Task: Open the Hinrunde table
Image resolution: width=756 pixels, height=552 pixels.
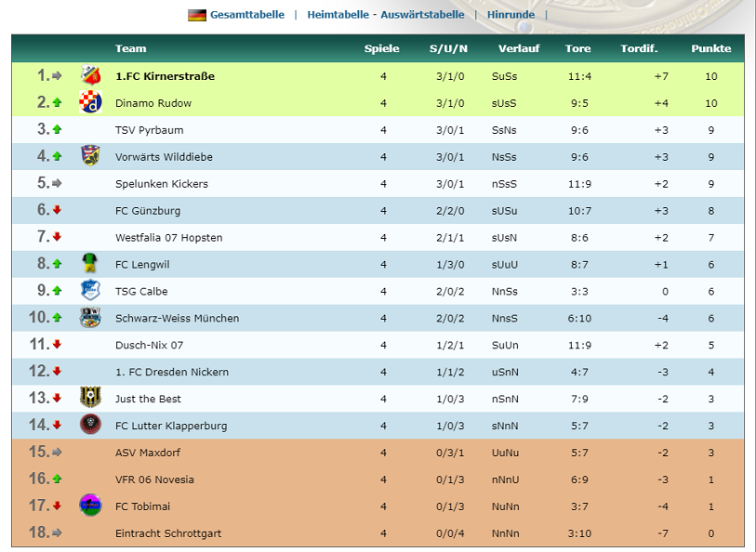Action: 511,15
